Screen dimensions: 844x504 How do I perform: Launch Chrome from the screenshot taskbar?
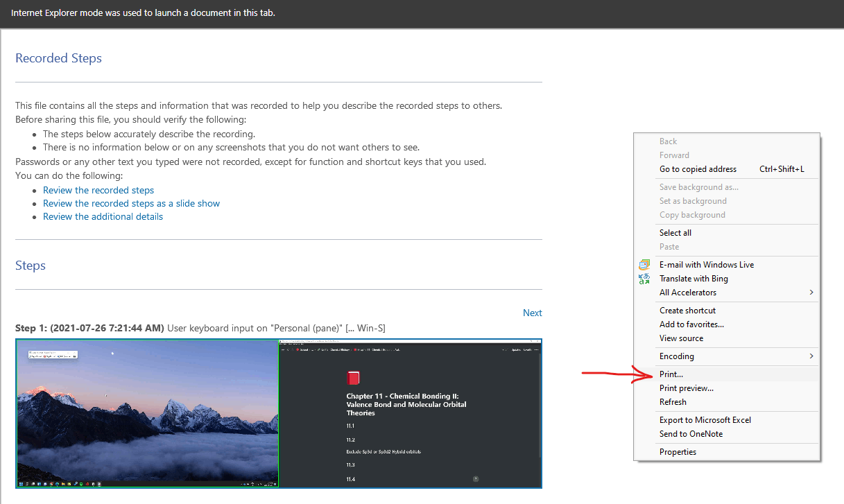click(x=51, y=483)
